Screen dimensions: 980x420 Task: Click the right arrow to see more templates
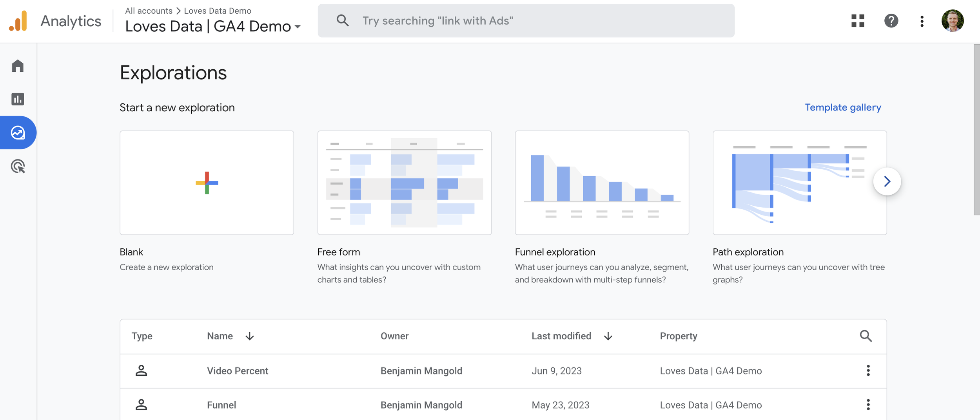[x=887, y=181]
